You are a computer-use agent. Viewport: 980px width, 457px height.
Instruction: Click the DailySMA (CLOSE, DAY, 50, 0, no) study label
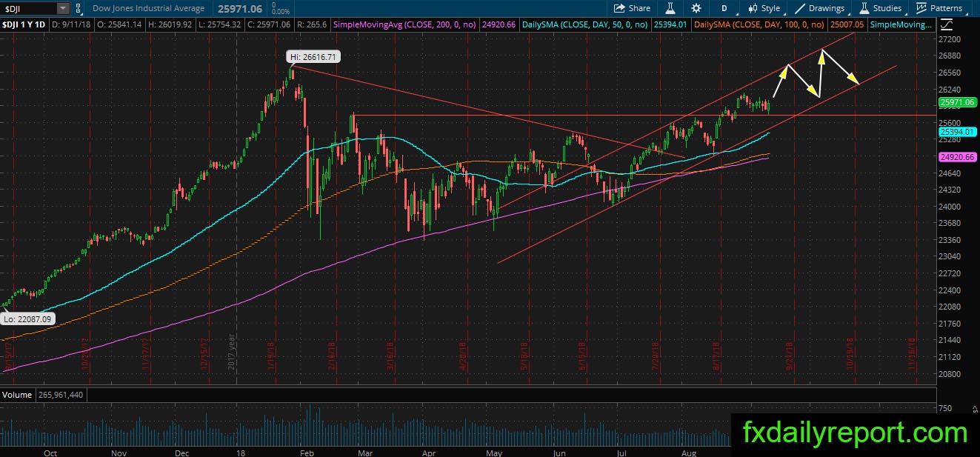pos(584,24)
